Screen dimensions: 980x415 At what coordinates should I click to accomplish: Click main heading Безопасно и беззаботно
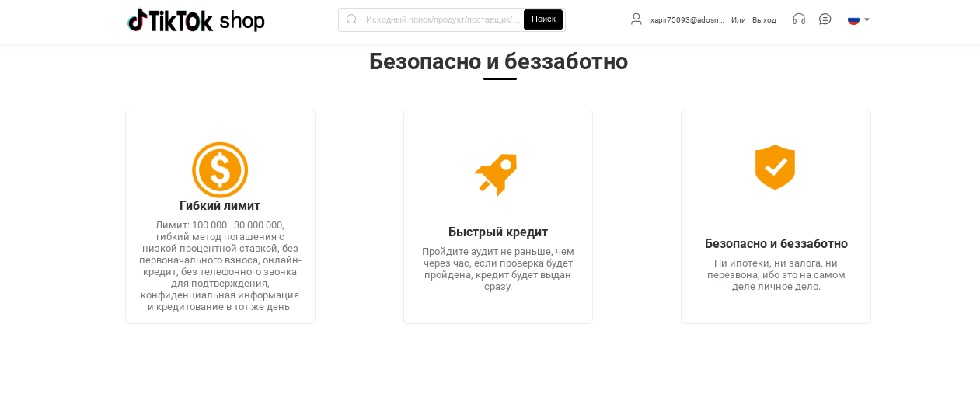click(498, 61)
